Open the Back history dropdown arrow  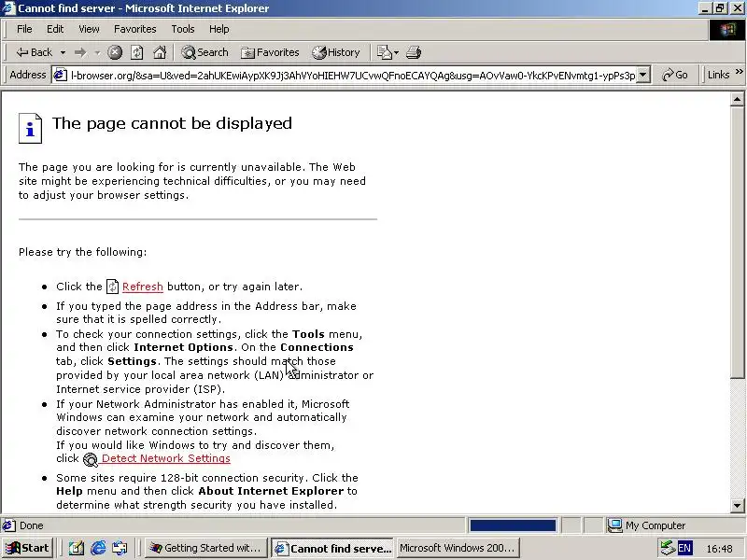[63, 52]
